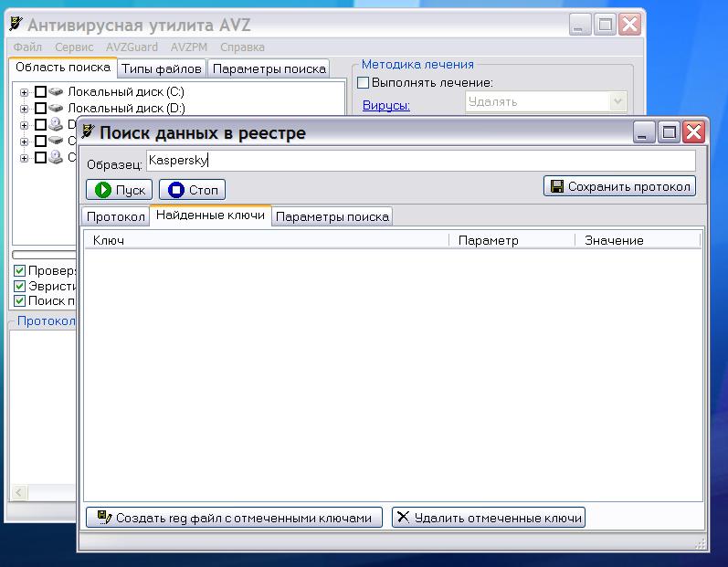The width and height of the screenshot is (728, 567).
Task: Click the Образец input field containing Kaspersky
Action: pos(421,161)
